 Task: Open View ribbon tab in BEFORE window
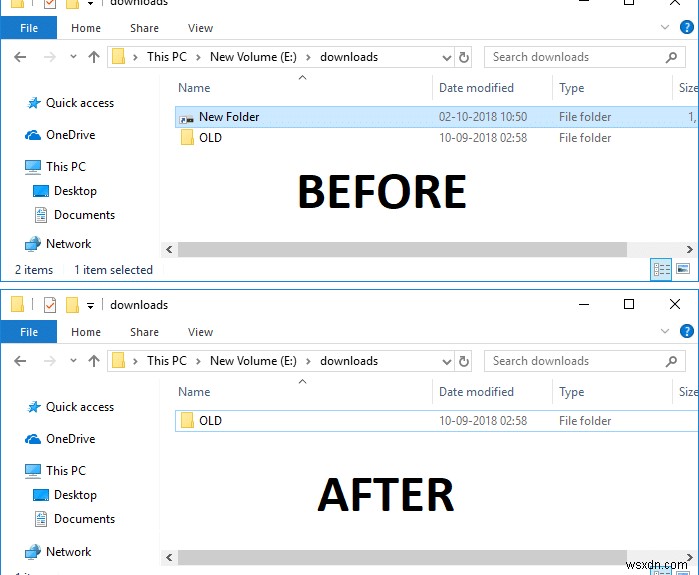[200, 28]
